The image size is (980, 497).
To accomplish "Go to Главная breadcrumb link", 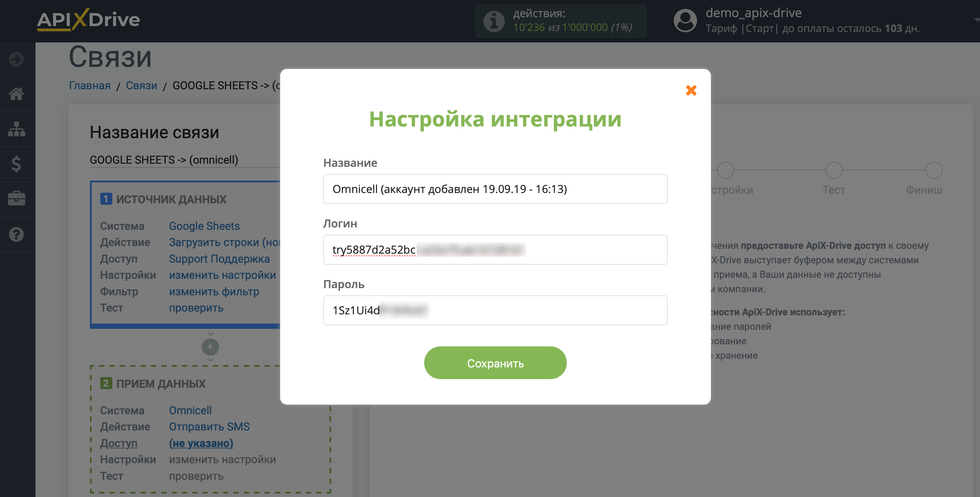I will 90,85.
